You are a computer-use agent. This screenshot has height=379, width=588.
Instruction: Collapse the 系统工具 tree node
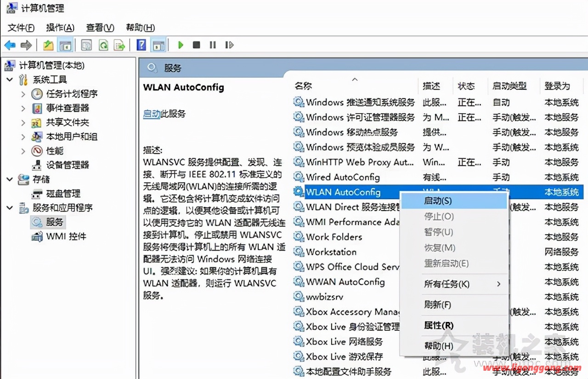click(x=10, y=80)
